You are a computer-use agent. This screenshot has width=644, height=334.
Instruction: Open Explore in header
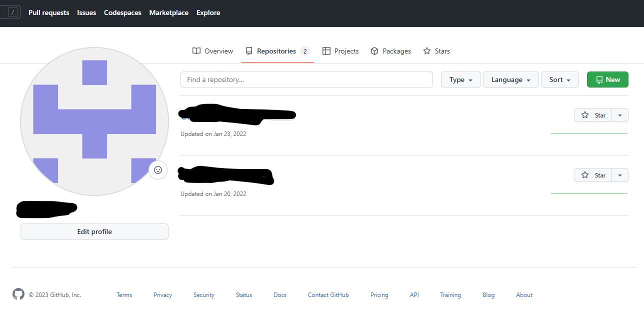tap(208, 12)
